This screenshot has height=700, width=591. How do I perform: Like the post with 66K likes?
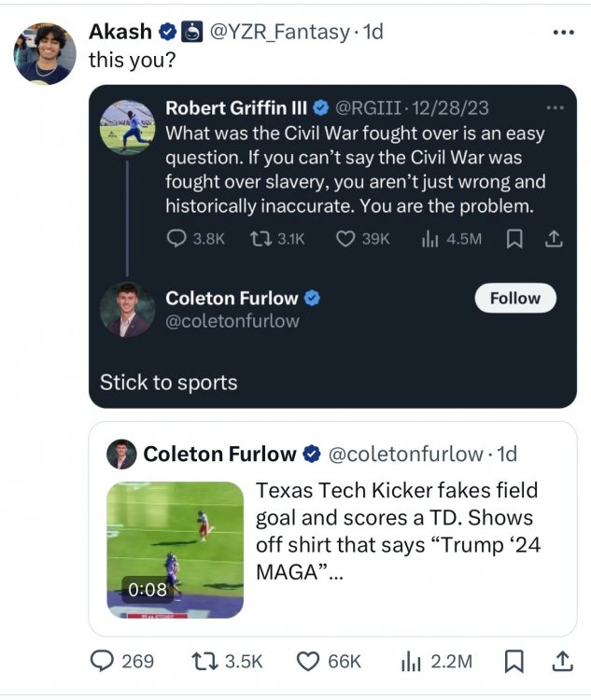[308, 661]
